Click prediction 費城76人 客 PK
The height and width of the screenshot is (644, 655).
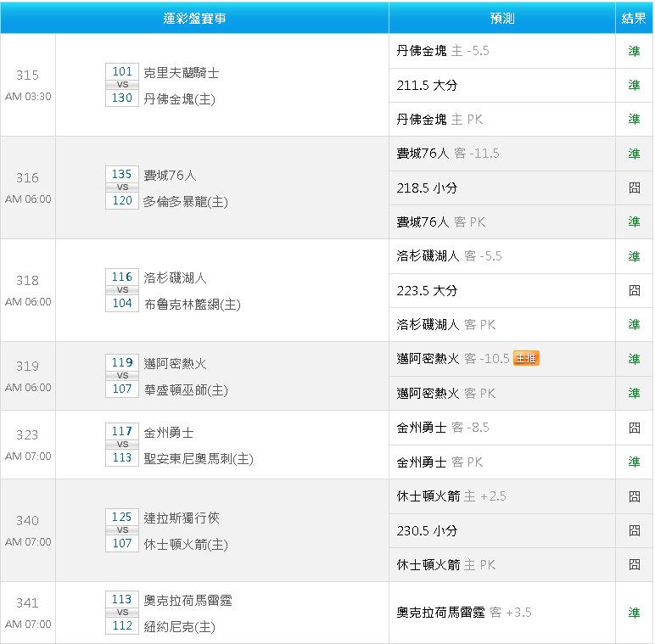[x=440, y=222]
